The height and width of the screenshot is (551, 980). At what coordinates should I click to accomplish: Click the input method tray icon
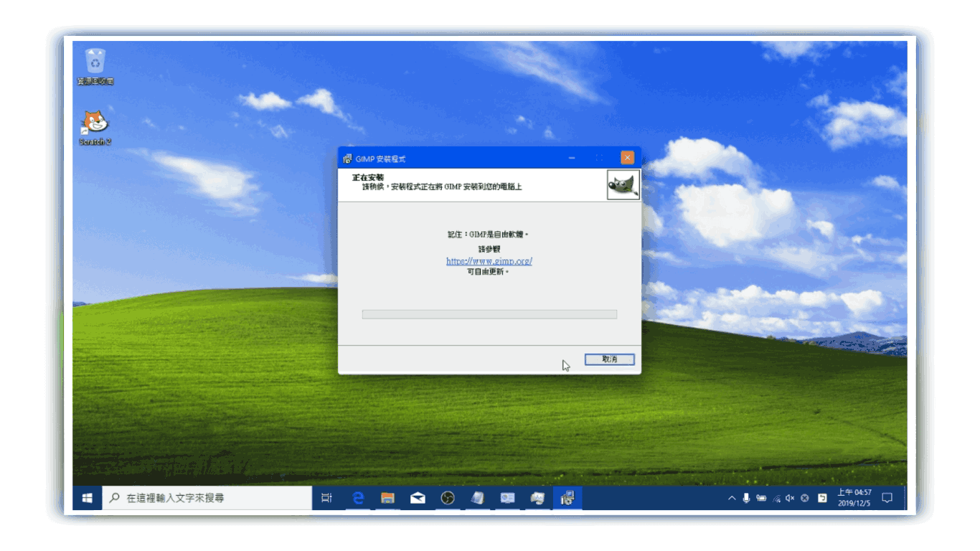click(822, 498)
